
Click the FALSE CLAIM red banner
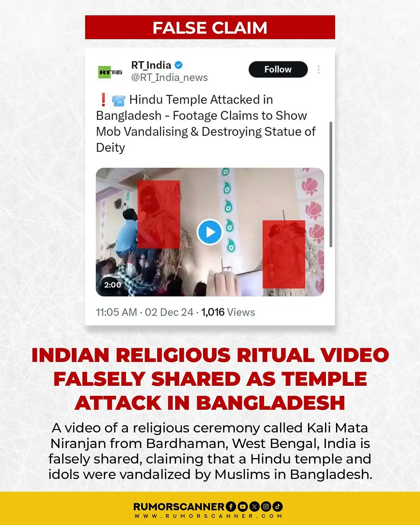point(210,27)
